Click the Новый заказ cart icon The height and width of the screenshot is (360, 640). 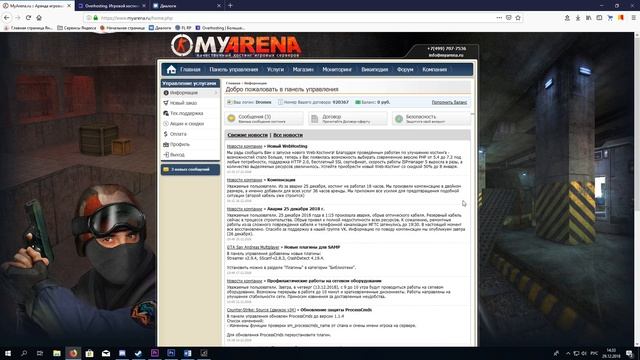[x=166, y=103]
